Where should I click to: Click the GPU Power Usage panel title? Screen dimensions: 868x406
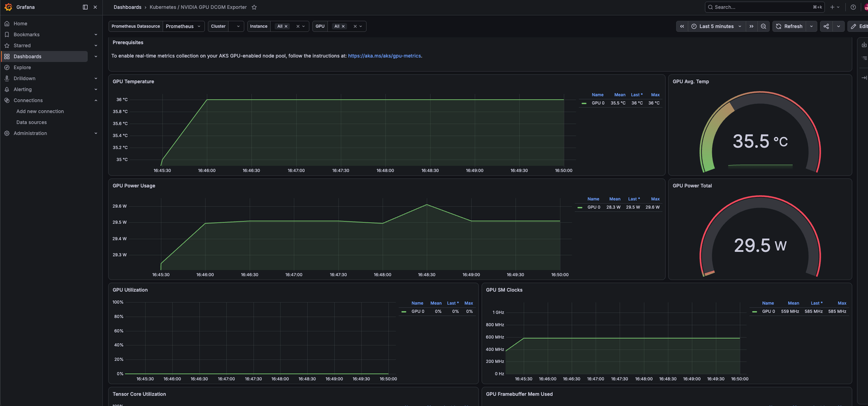[134, 186]
